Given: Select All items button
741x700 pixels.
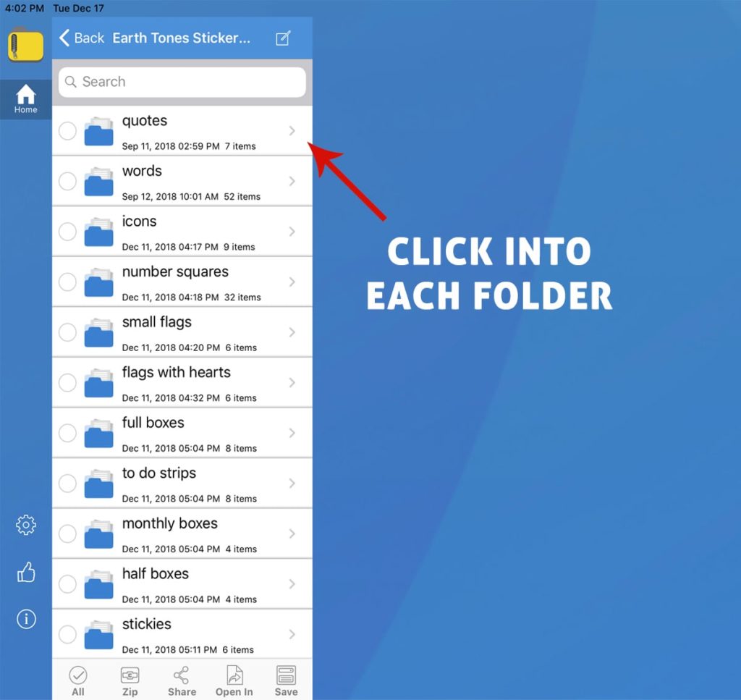Looking at the screenshot, I should point(78,680).
